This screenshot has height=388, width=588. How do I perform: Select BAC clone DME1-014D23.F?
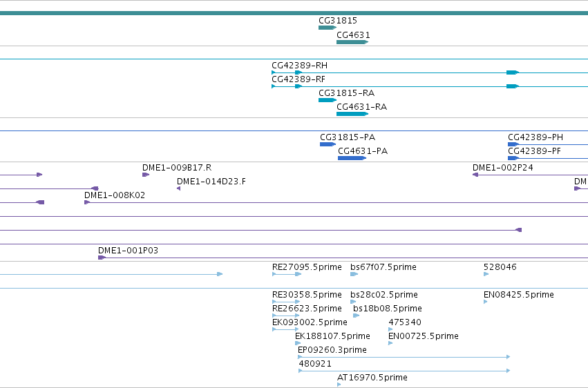pyautogui.click(x=211, y=182)
